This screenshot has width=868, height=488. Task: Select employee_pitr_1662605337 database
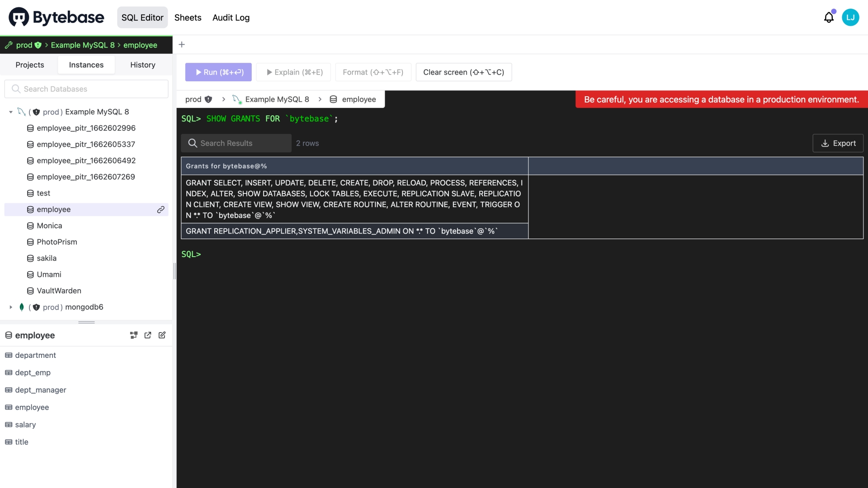click(x=86, y=145)
